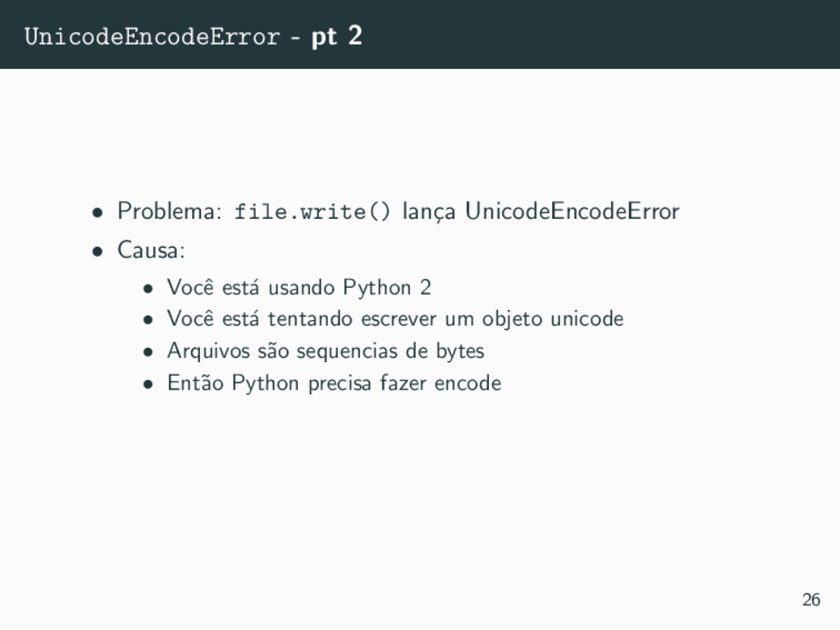Click the line about escrever um objeto unicode
Viewport: 840px width, 630px height.
pos(395,319)
